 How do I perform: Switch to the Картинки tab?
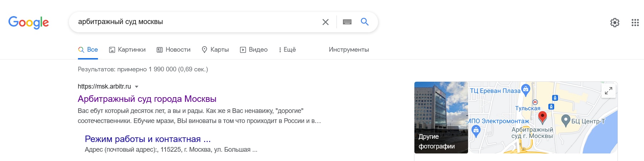coord(127,49)
